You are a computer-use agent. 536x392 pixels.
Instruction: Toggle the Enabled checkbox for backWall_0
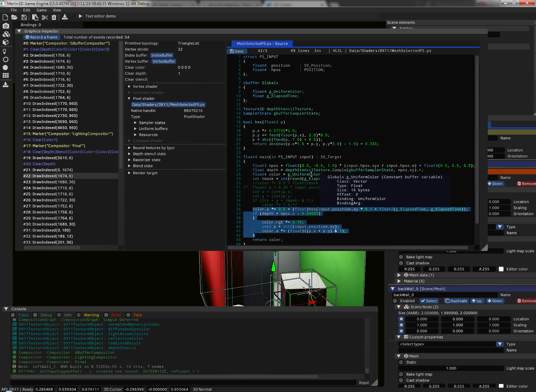(395, 301)
